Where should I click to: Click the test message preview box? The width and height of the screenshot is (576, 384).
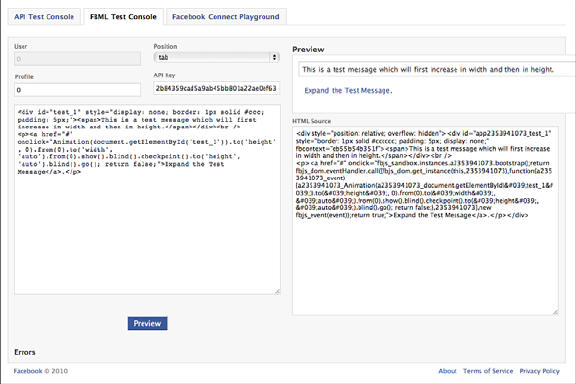click(437, 69)
